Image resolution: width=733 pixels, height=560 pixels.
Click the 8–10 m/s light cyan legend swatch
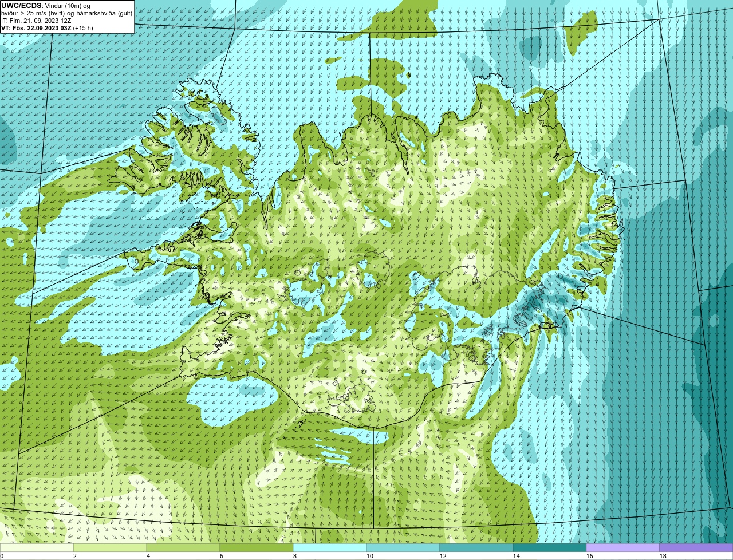click(x=330, y=548)
